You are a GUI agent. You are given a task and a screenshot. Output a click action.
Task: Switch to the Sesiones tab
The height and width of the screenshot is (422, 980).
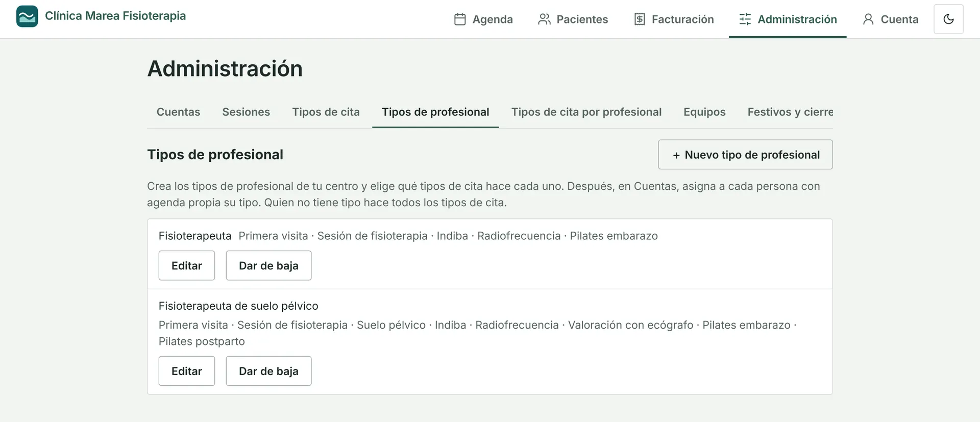coord(246,112)
